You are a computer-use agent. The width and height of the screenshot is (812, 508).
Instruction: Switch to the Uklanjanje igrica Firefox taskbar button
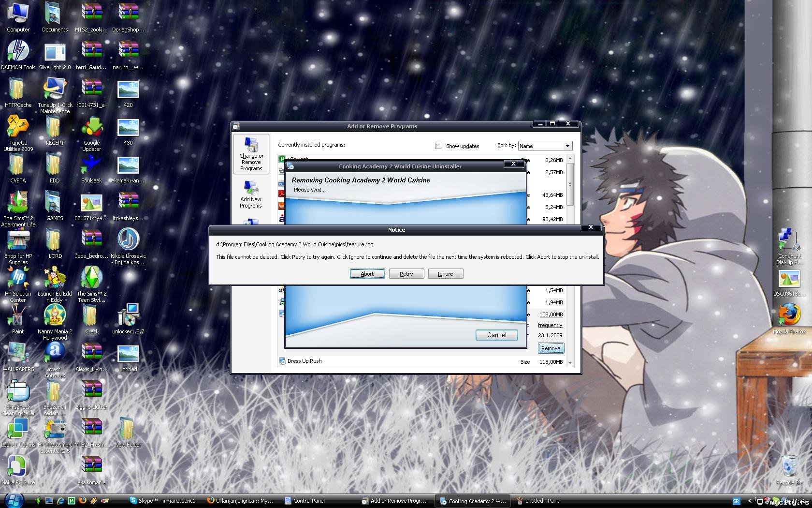point(240,501)
